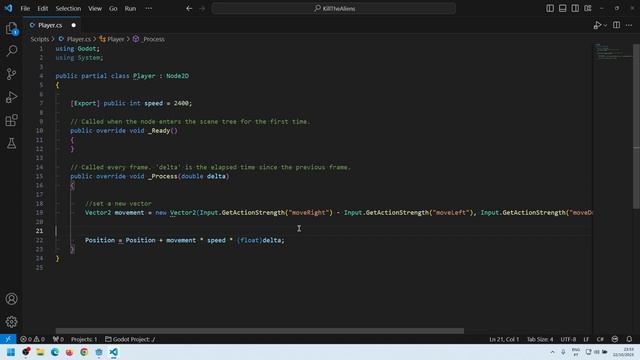Open the Explorer view in activity bar

(x=11, y=28)
